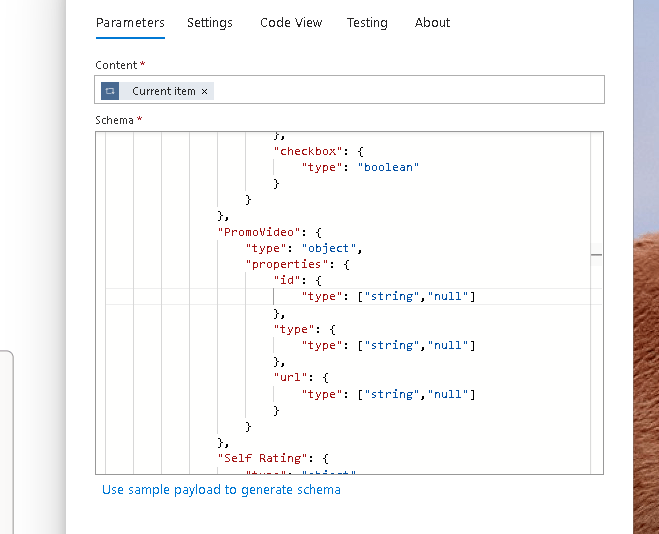Switch to the Testing tab
The height and width of the screenshot is (534, 659).
click(x=367, y=23)
